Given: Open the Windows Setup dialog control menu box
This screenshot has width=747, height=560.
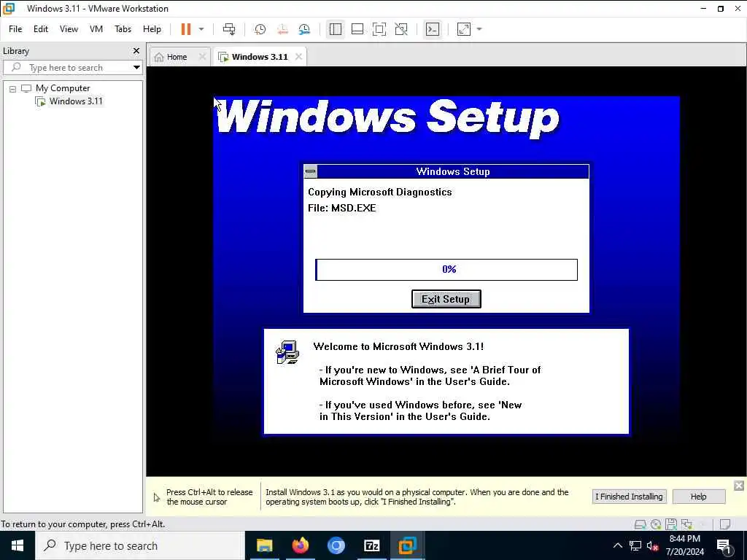Looking at the screenshot, I should pyautogui.click(x=311, y=171).
